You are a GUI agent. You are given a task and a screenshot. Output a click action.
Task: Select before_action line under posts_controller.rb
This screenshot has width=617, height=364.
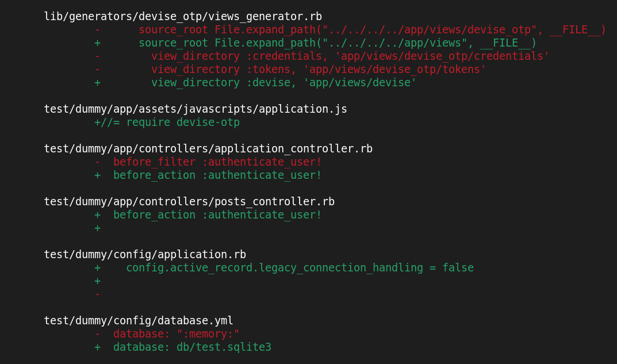(x=208, y=215)
